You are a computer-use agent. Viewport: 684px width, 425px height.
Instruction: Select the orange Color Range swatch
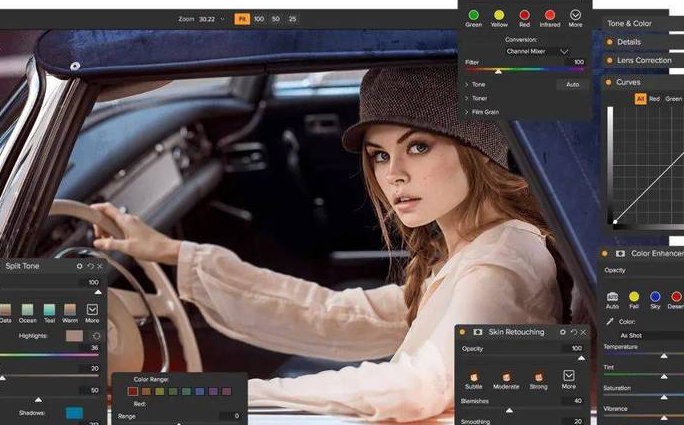[x=146, y=391]
